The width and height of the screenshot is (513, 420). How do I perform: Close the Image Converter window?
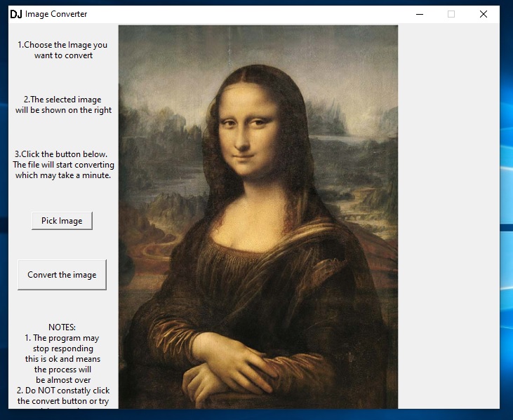[x=484, y=14]
